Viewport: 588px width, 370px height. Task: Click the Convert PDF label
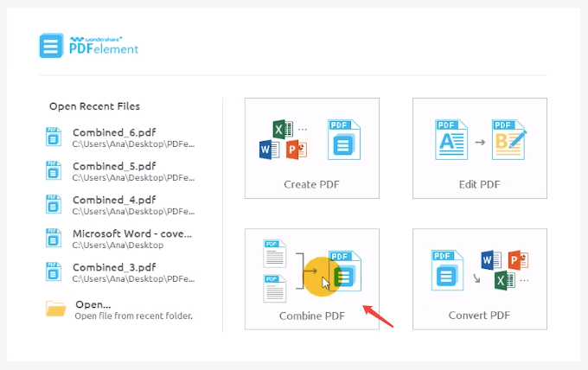[x=479, y=316]
